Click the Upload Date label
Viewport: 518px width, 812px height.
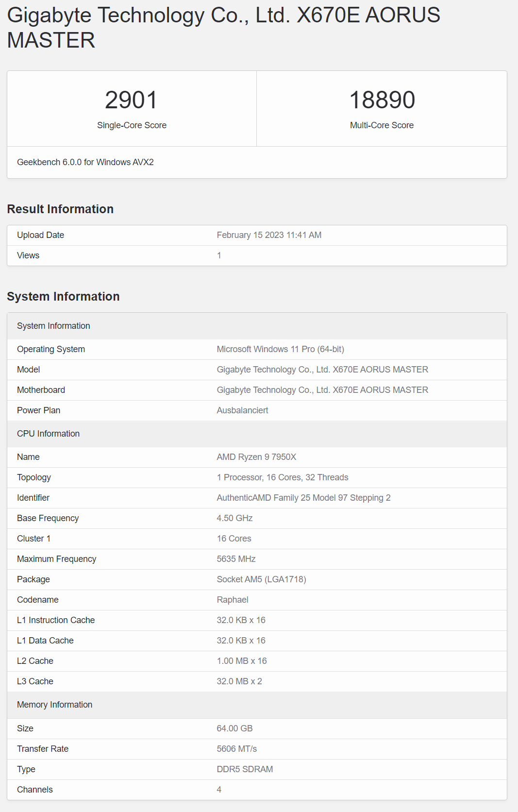(41, 235)
